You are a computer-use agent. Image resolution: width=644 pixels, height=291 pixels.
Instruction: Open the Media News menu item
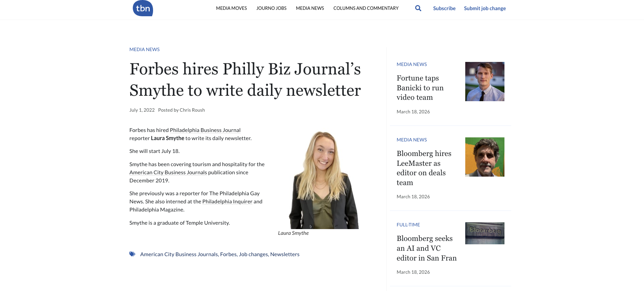[310, 8]
